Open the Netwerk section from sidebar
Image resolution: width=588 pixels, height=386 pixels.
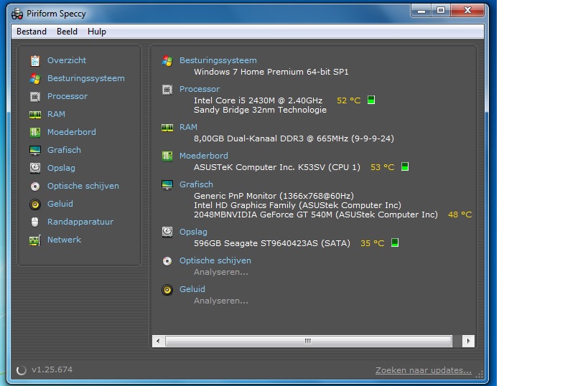click(64, 240)
